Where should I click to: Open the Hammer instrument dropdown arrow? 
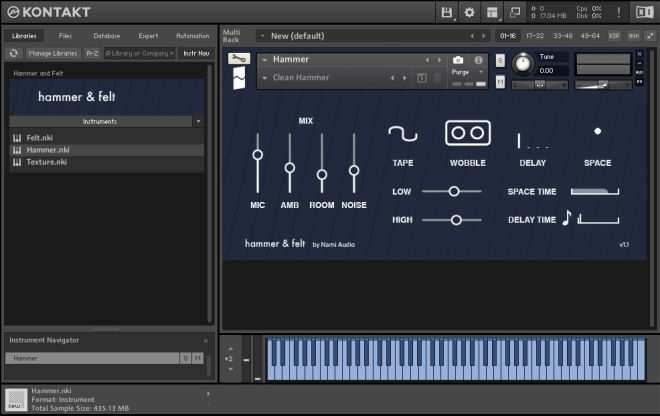coord(264,60)
